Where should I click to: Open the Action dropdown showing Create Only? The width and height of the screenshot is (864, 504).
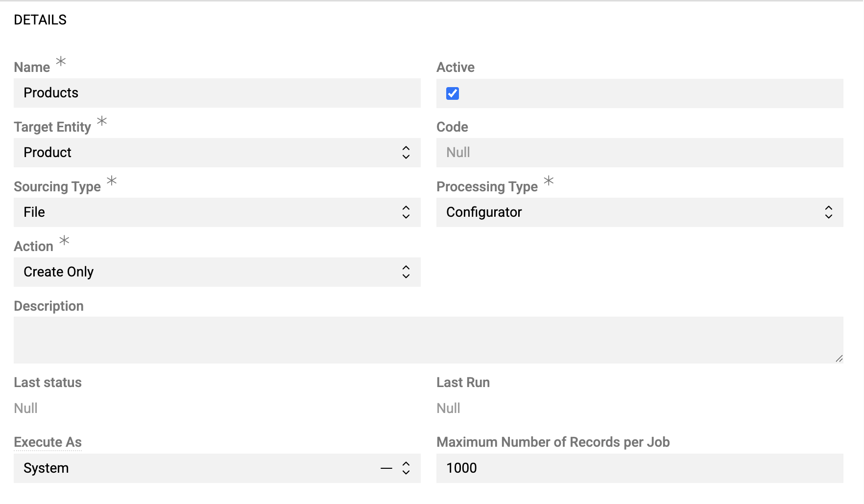(206, 272)
